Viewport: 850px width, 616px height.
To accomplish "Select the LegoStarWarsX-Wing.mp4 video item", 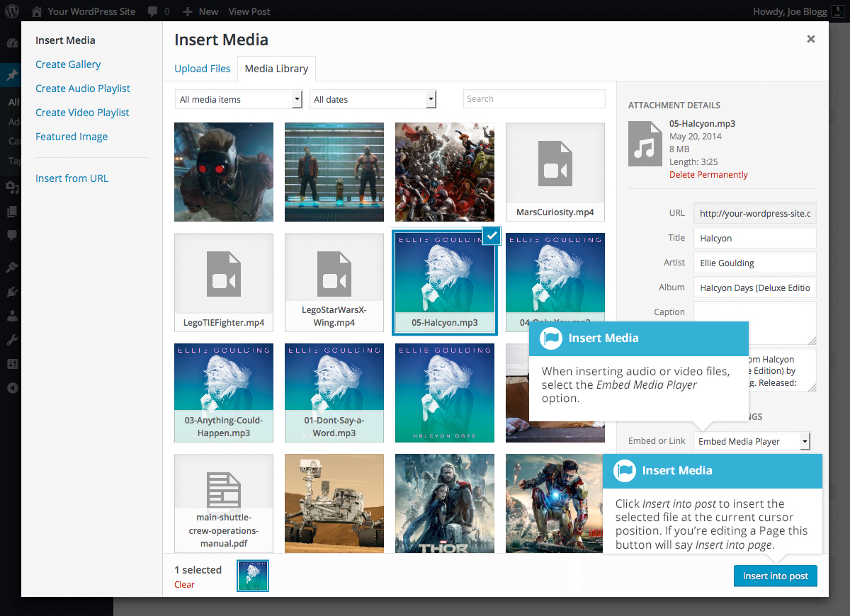I will coord(334,283).
